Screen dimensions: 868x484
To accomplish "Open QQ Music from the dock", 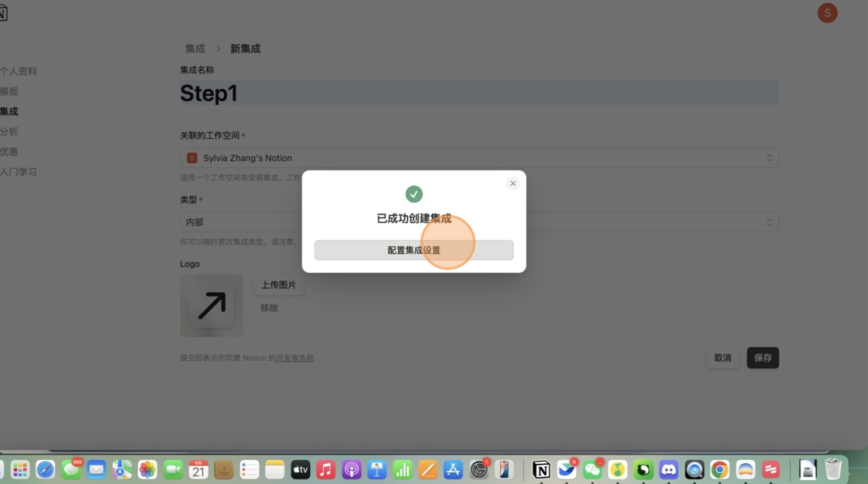I will (x=617, y=470).
